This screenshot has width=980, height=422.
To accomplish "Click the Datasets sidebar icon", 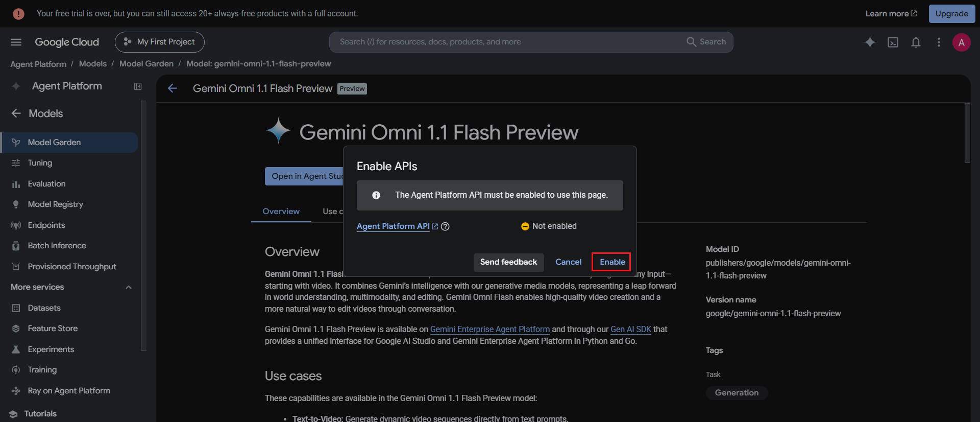I will [x=16, y=308].
